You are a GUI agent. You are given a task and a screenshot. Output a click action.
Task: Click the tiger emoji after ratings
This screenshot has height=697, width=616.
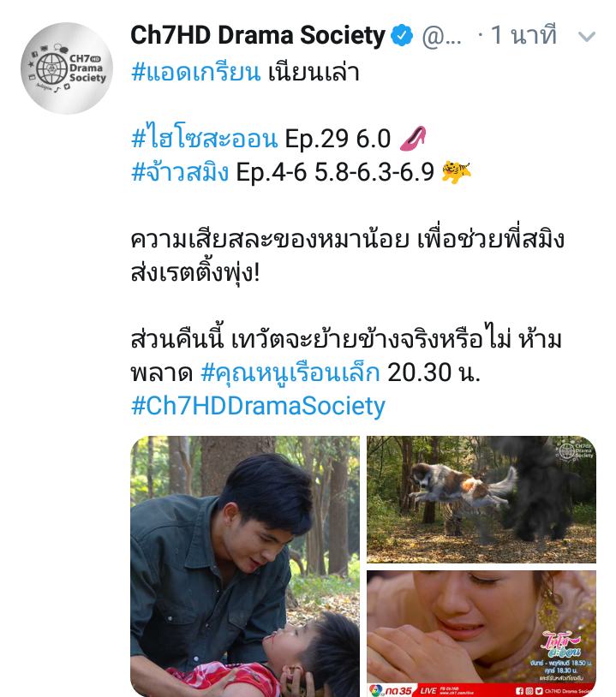[457, 171]
